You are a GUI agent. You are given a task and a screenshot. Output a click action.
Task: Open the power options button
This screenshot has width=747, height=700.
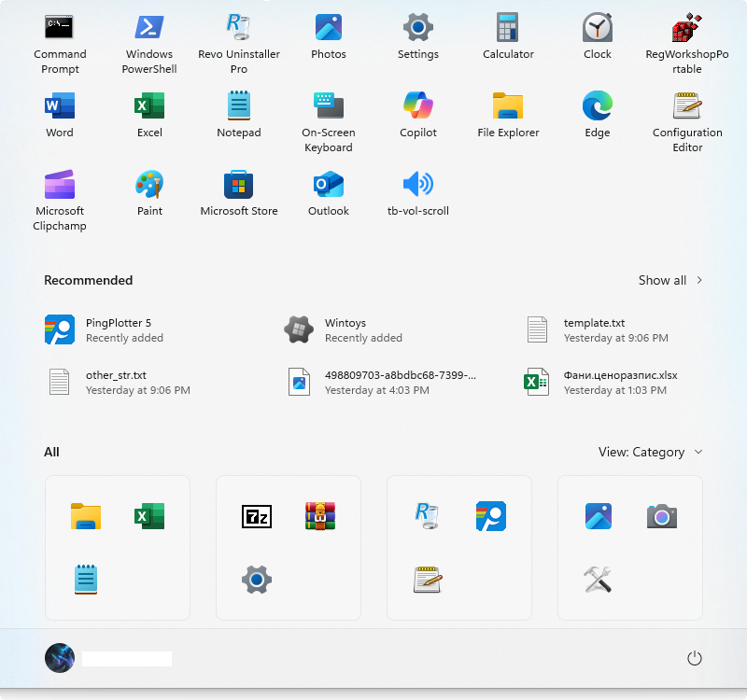click(694, 658)
